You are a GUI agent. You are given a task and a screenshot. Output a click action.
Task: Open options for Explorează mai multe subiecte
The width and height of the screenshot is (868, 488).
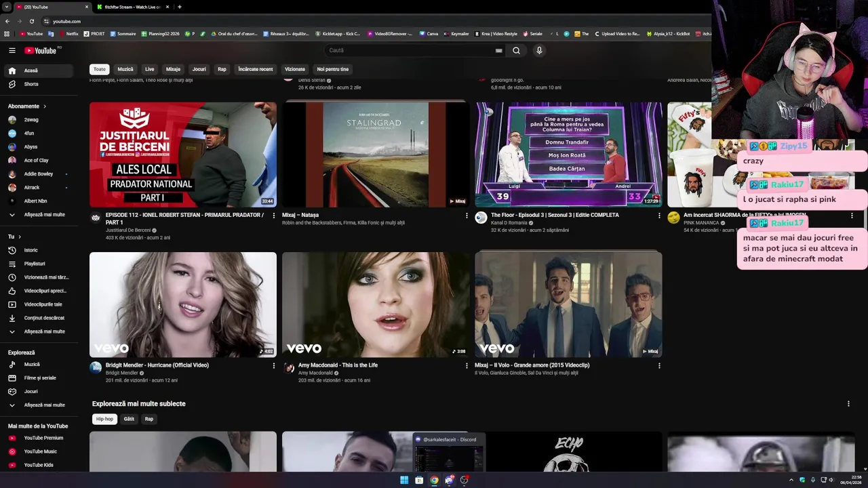pyautogui.click(x=848, y=404)
